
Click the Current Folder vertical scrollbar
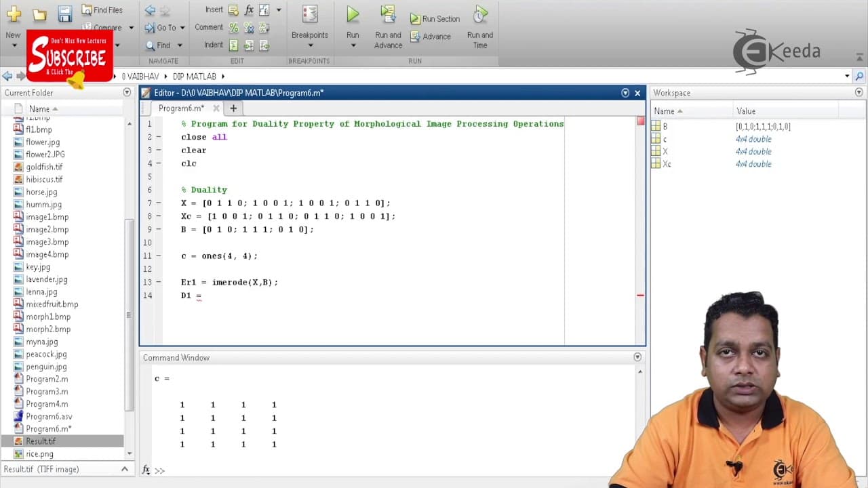tap(130, 315)
